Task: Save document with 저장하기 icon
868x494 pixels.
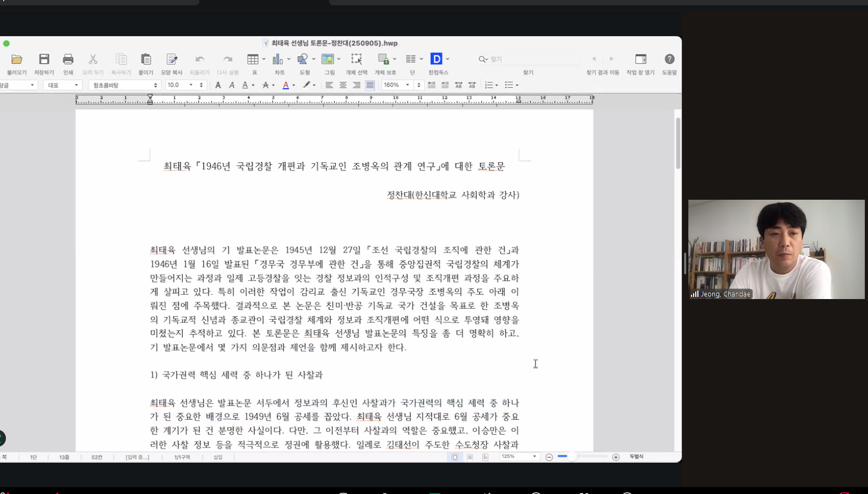Action: point(44,59)
